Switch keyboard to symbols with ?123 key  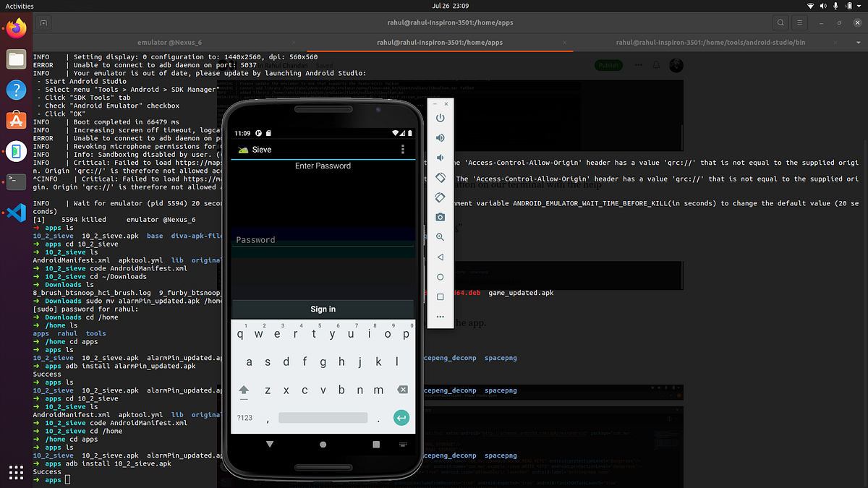245,417
